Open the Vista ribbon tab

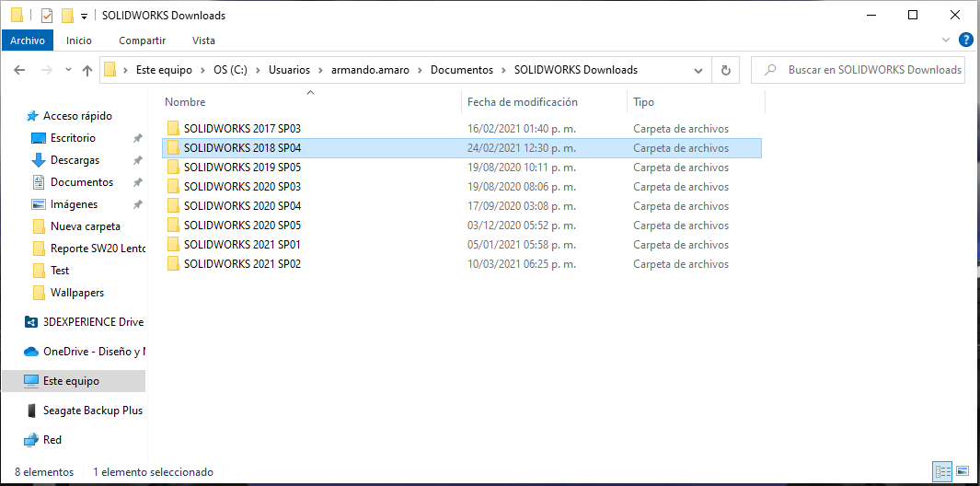point(203,40)
